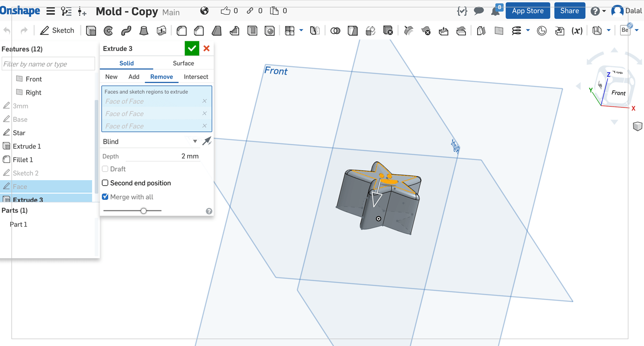Open the Blind end type dropdown
Image resolution: width=644 pixels, height=346 pixels.
(150, 142)
